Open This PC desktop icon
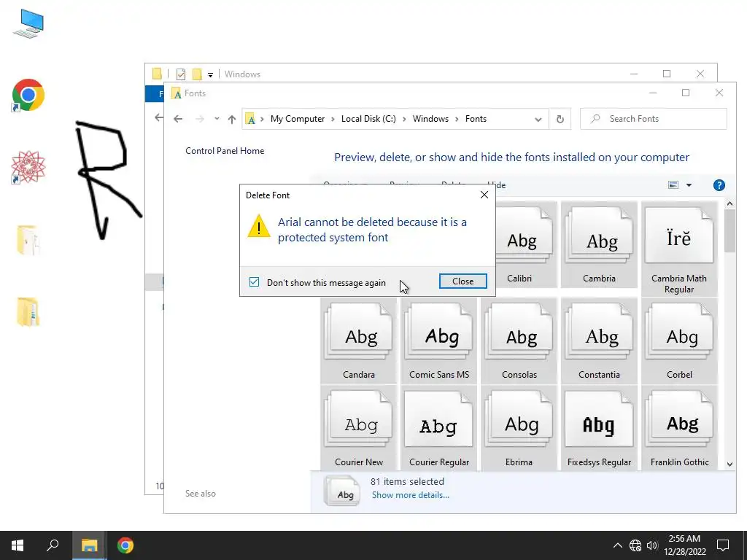 (x=28, y=23)
